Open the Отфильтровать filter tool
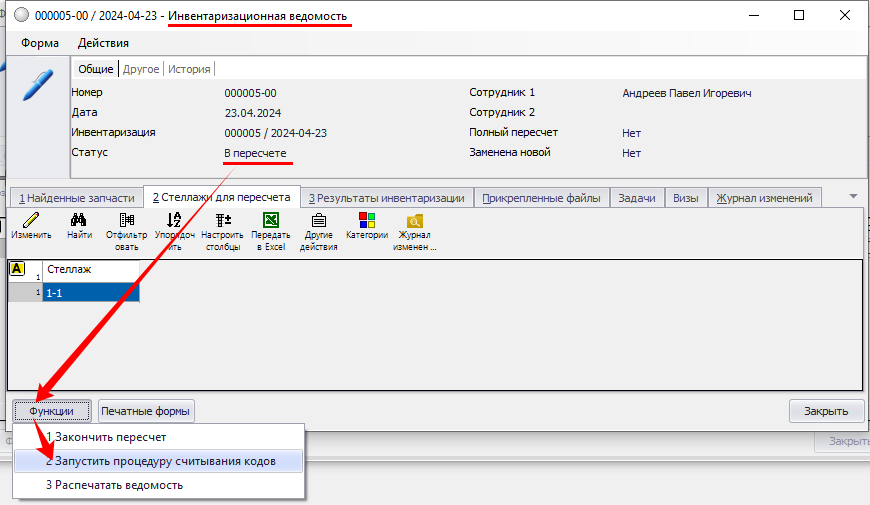The width and height of the screenshot is (870, 505). point(126,222)
